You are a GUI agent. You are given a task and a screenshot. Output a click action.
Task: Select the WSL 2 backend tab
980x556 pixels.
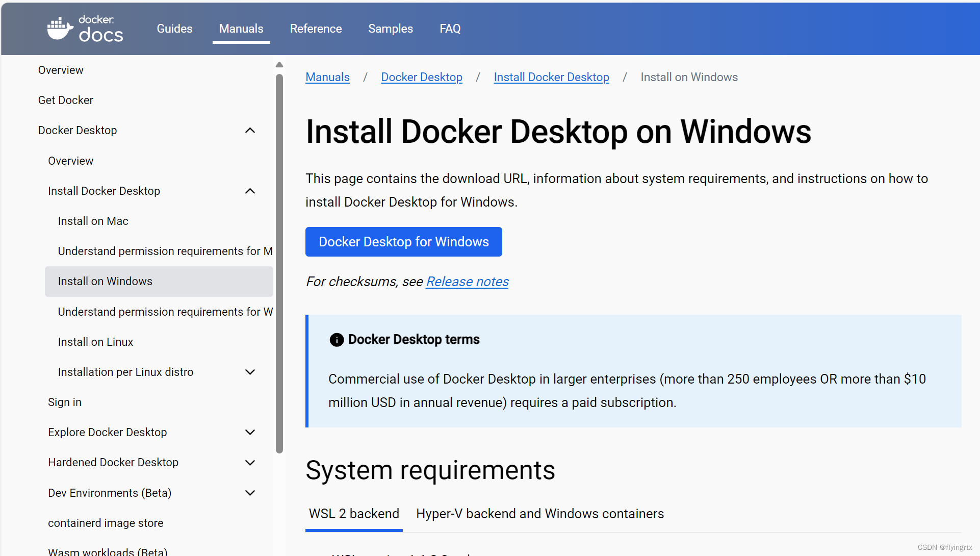coord(354,514)
